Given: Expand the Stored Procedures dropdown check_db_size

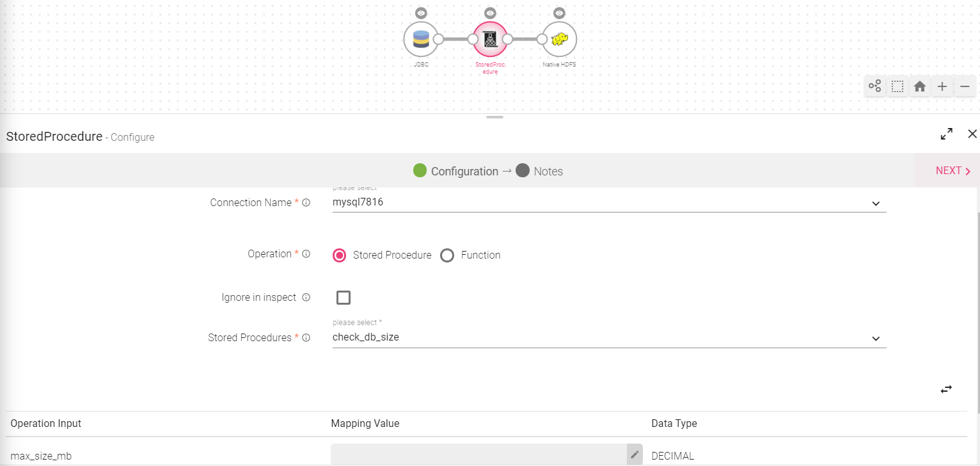Looking at the screenshot, I should pyautogui.click(x=609, y=337).
